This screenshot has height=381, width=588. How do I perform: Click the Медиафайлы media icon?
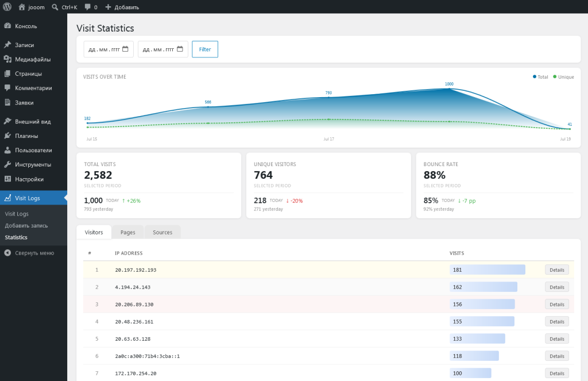tap(7, 59)
